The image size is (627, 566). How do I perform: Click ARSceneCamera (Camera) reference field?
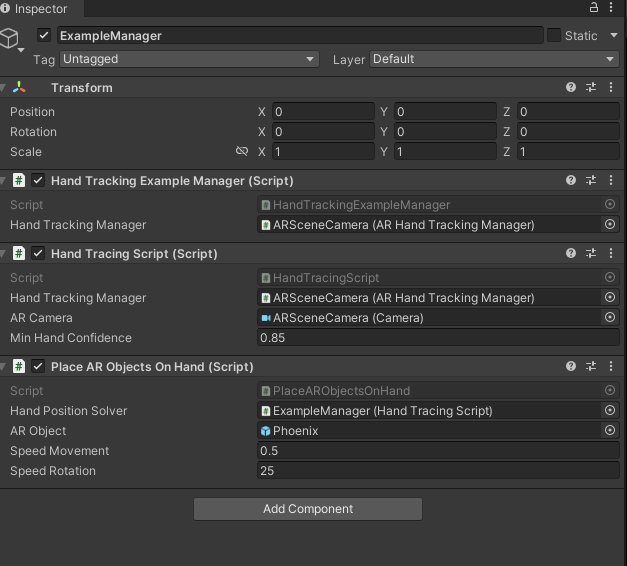tap(429, 317)
